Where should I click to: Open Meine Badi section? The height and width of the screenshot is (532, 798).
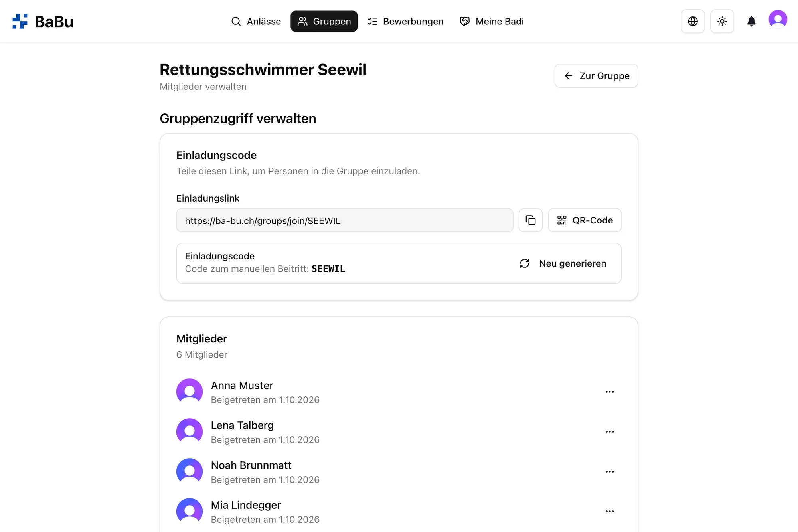pos(492,21)
